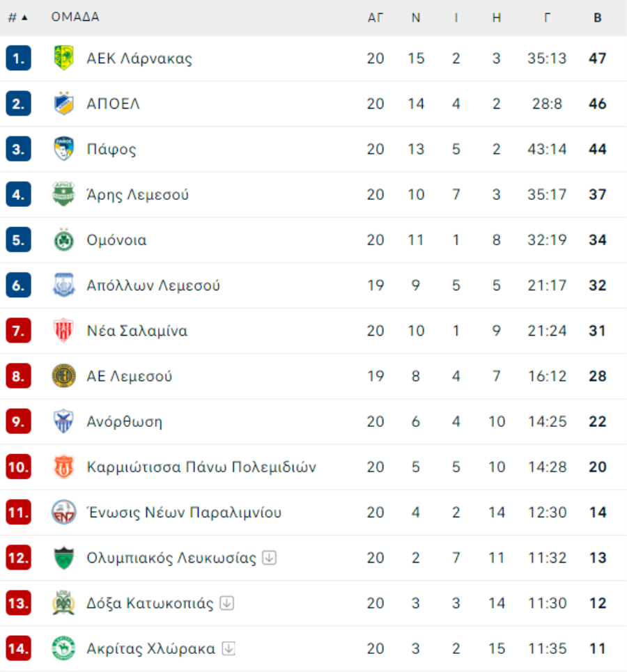The height and width of the screenshot is (672, 627).
Task: Open the Άρης Λεμεσού team page
Action: [x=138, y=194]
